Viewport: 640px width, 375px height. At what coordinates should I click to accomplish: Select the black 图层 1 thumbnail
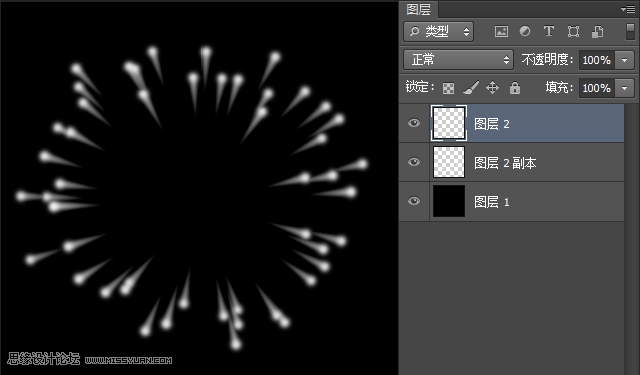449,201
